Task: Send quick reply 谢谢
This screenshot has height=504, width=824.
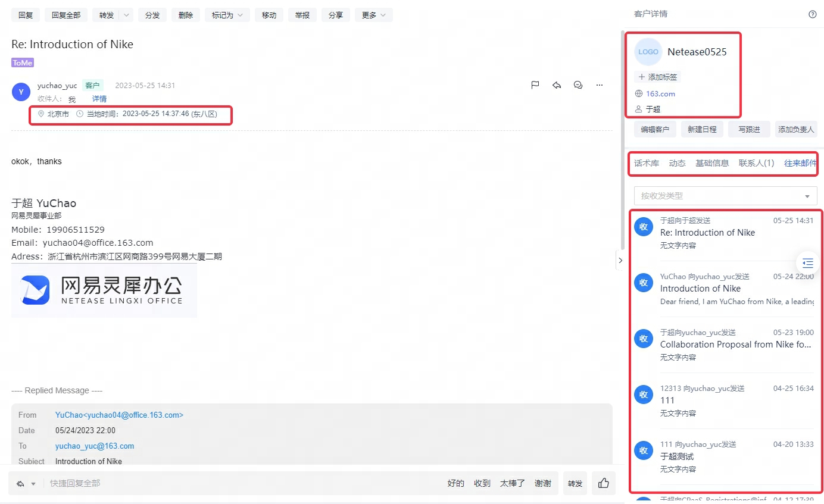Action: [543, 483]
